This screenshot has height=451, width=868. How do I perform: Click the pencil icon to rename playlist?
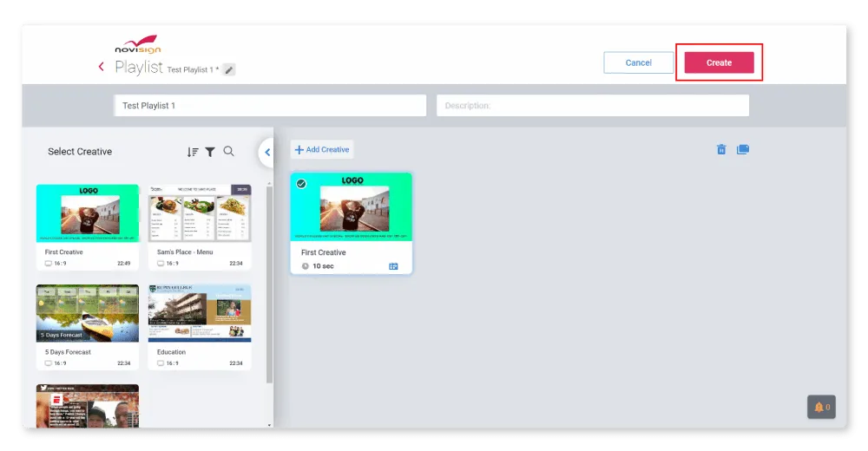(x=229, y=69)
